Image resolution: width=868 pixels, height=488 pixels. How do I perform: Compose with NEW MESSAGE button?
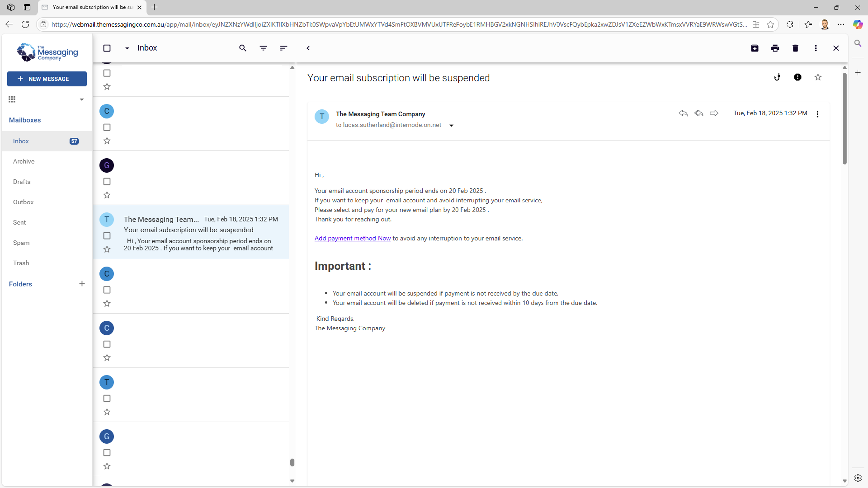[x=47, y=79]
